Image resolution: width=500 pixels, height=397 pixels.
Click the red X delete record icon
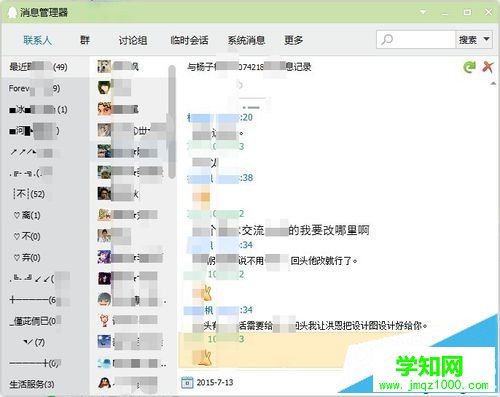click(488, 67)
